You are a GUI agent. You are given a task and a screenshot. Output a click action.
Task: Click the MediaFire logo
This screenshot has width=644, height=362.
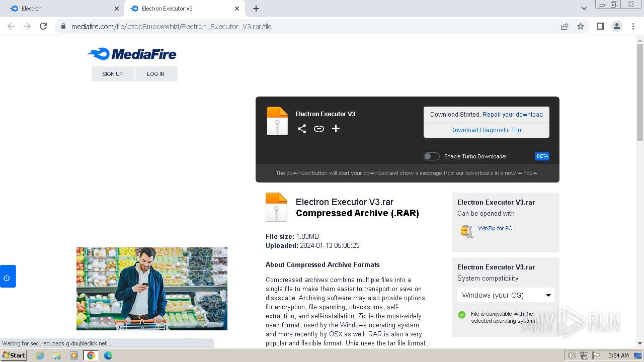pos(132,54)
